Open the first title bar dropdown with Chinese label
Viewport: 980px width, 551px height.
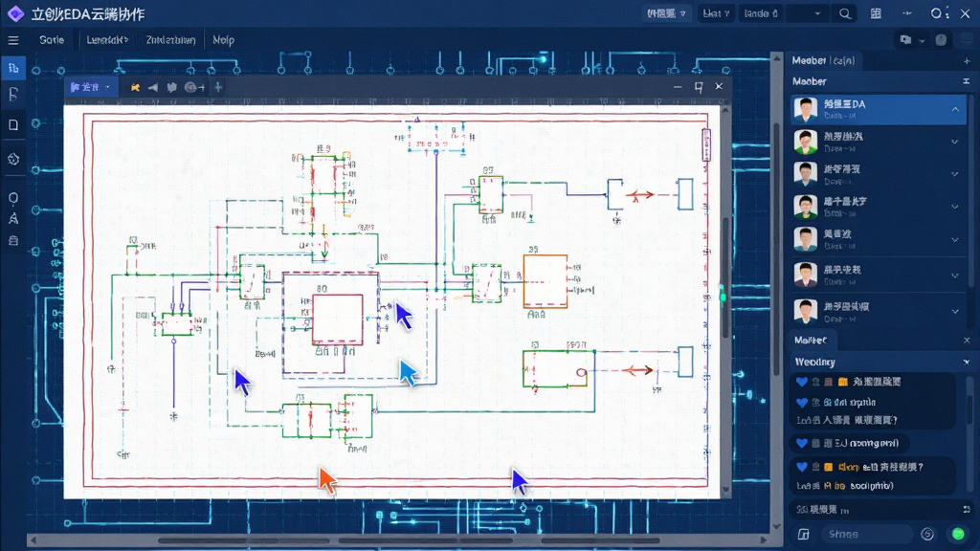(x=666, y=13)
